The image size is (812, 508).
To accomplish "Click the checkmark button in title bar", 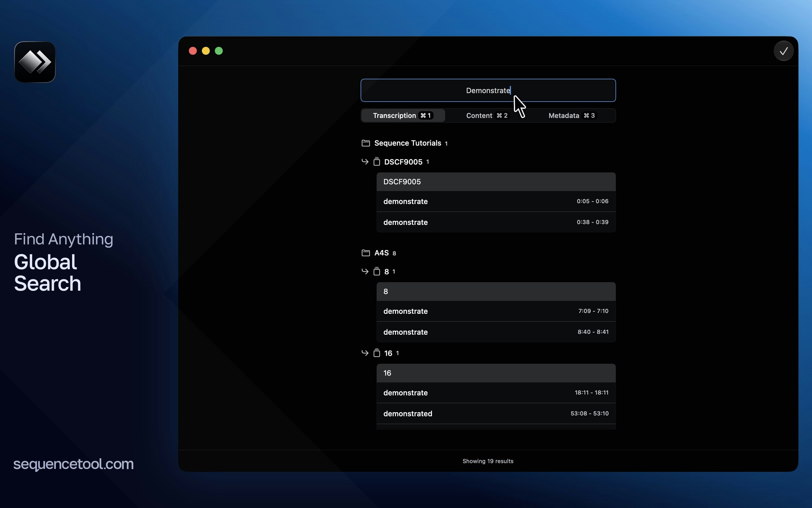I will pyautogui.click(x=784, y=51).
